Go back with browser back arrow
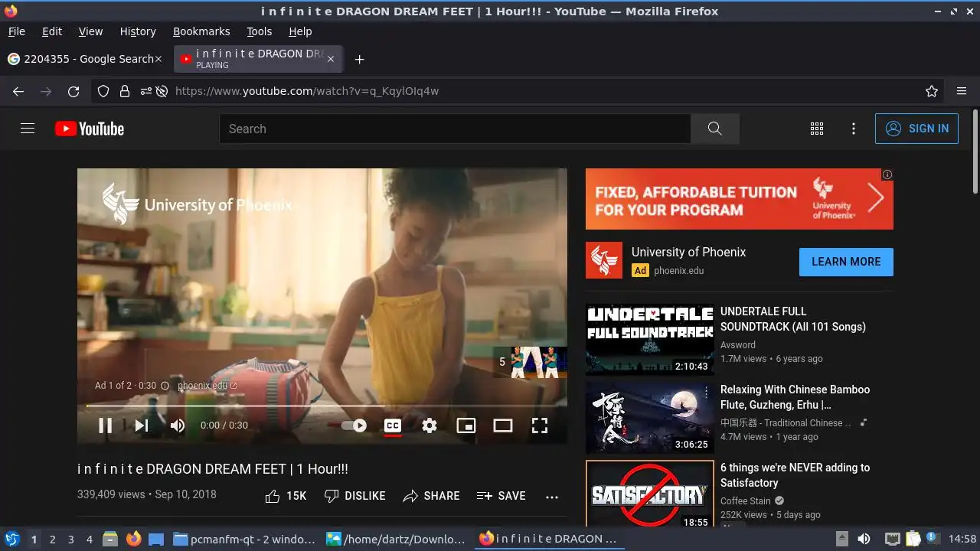The image size is (980, 551). pos(18,91)
